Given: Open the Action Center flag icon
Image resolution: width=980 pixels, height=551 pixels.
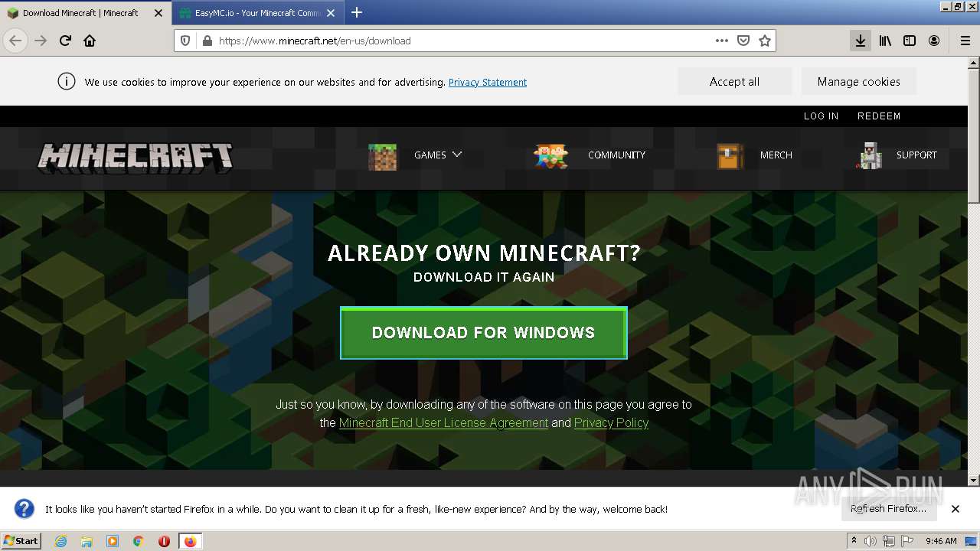Looking at the screenshot, I should [907, 541].
